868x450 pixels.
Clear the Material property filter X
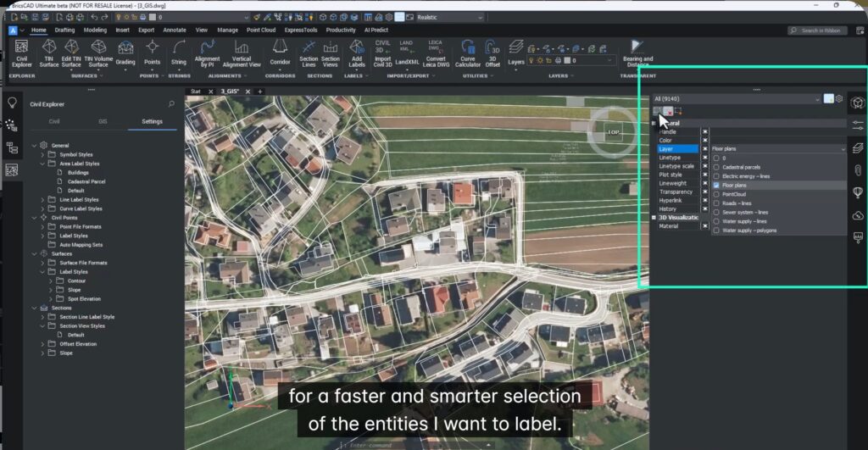704,225
